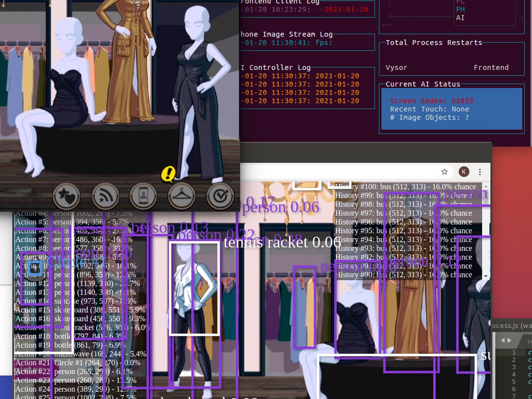Viewport: 532px width, 399px height.
Task: Click the 'person 0.06' detection label
Action: 281,207
